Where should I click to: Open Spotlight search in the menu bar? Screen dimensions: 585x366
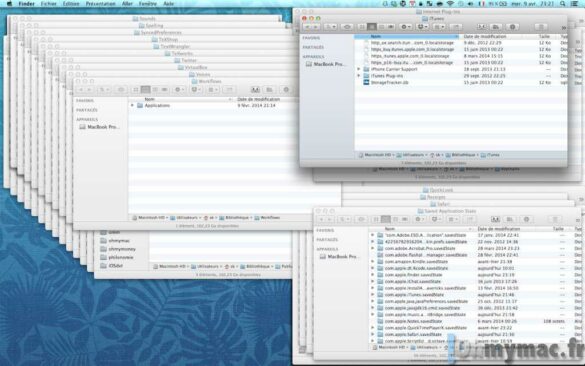(x=562, y=4)
